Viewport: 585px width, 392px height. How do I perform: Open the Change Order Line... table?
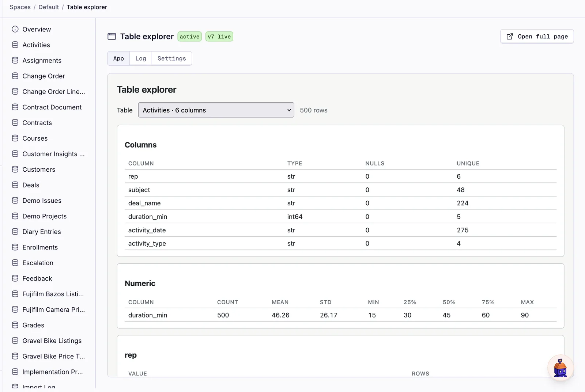(54, 92)
